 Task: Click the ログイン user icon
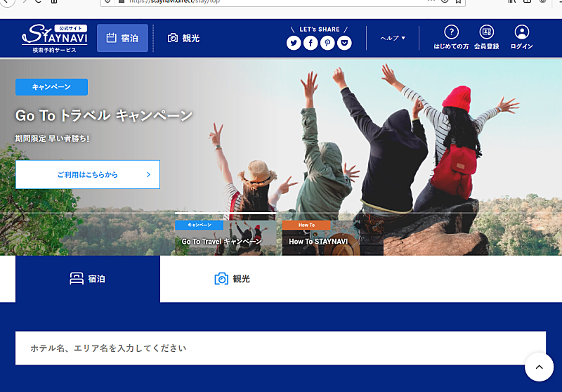coord(522,37)
